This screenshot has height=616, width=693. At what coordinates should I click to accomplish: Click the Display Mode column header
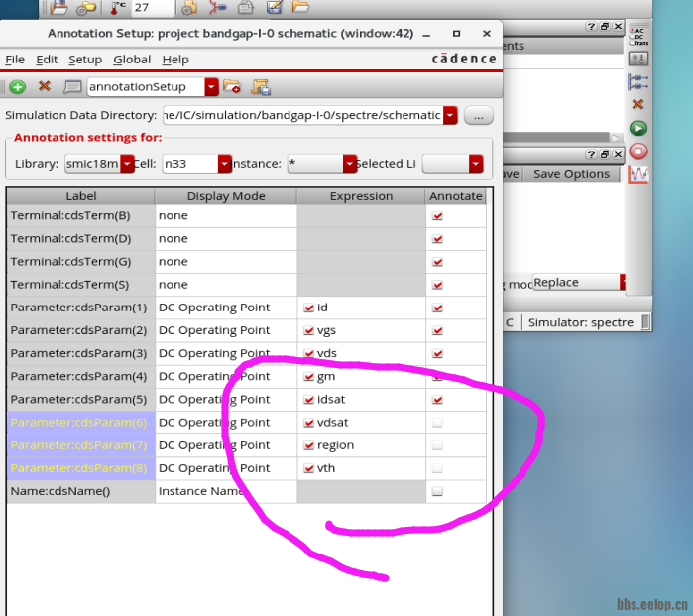[226, 196]
